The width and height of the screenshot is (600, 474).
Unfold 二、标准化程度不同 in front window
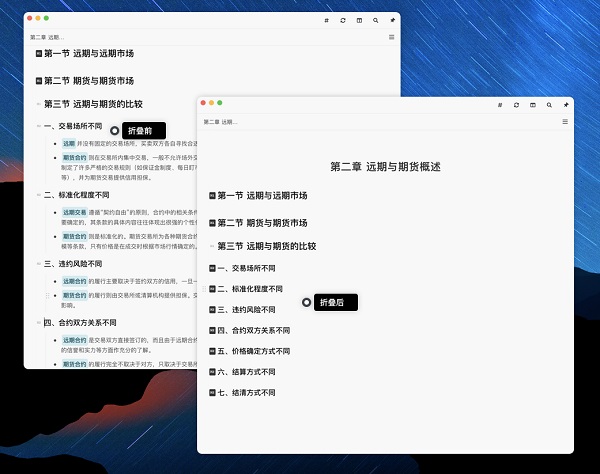(212, 289)
